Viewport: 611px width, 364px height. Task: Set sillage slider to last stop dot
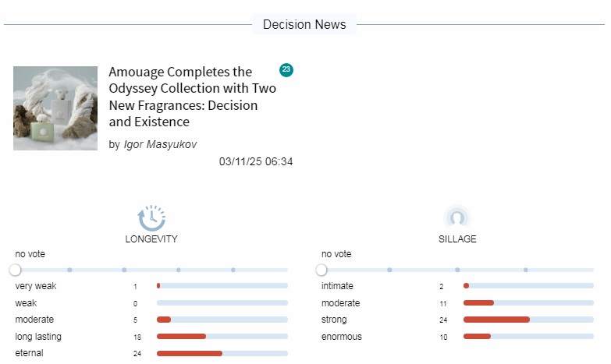click(x=526, y=270)
